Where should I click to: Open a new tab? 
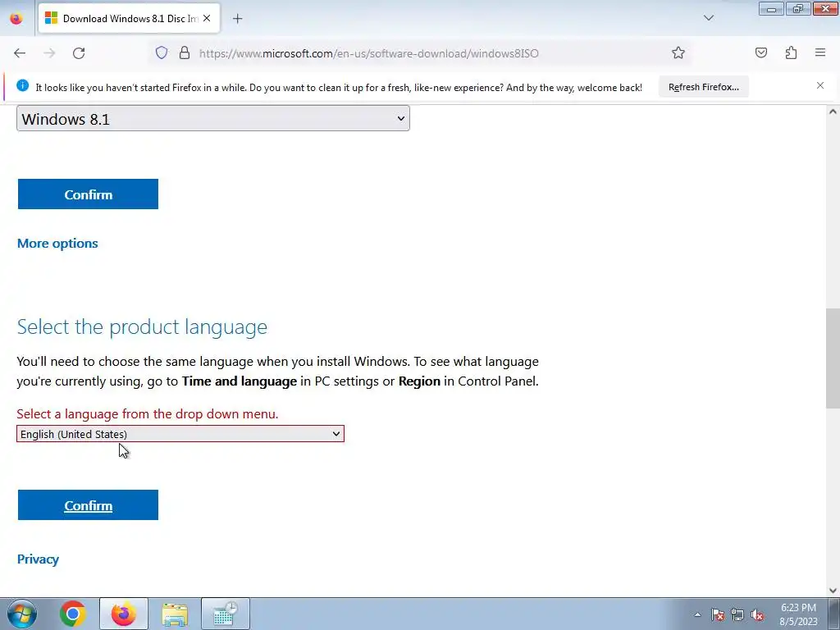pyautogui.click(x=237, y=19)
